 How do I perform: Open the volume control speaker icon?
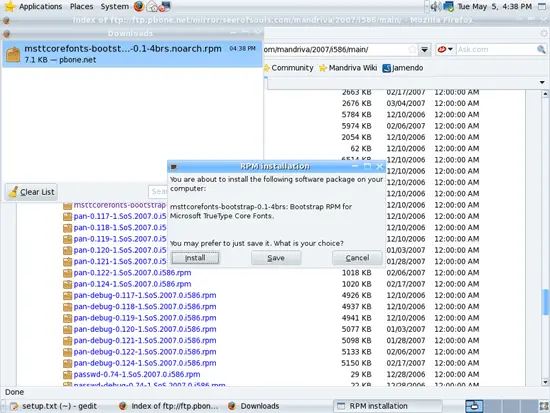click(x=435, y=6)
